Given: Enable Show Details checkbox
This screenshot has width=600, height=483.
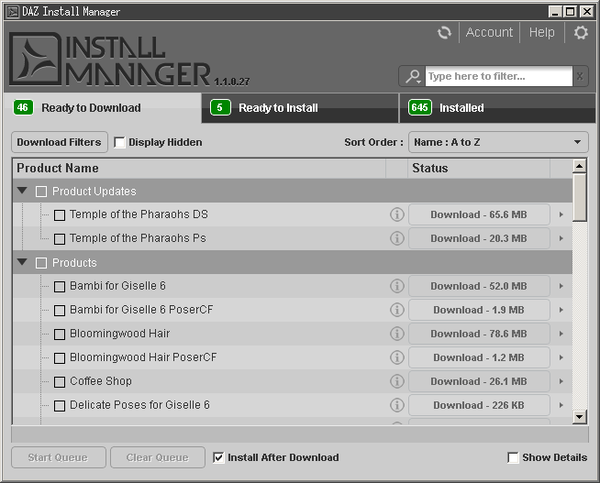Looking at the screenshot, I should pos(513,457).
